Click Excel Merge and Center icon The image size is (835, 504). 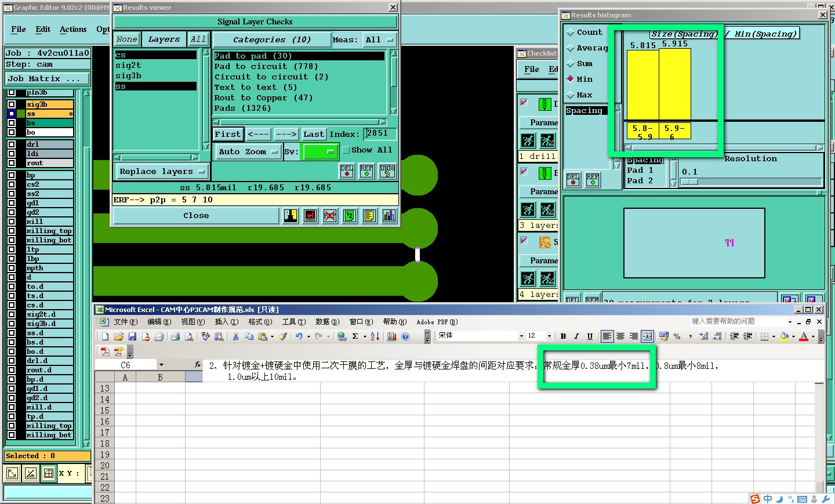click(x=647, y=336)
